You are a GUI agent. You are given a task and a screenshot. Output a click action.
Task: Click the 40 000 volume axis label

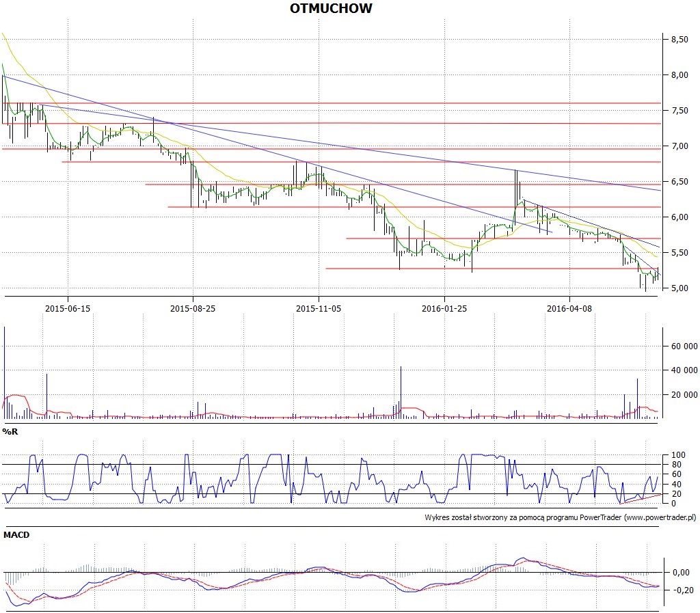(x=684, y=370)
